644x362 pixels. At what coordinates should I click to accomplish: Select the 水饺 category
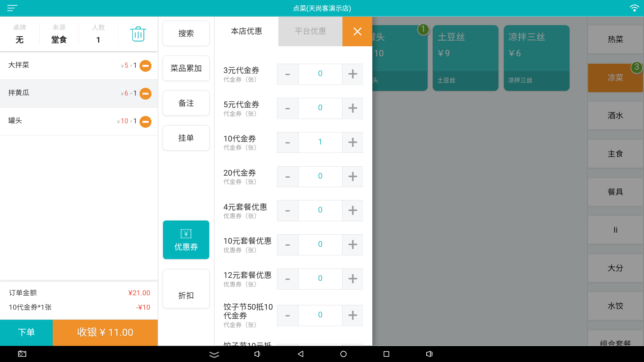point(615,306)
